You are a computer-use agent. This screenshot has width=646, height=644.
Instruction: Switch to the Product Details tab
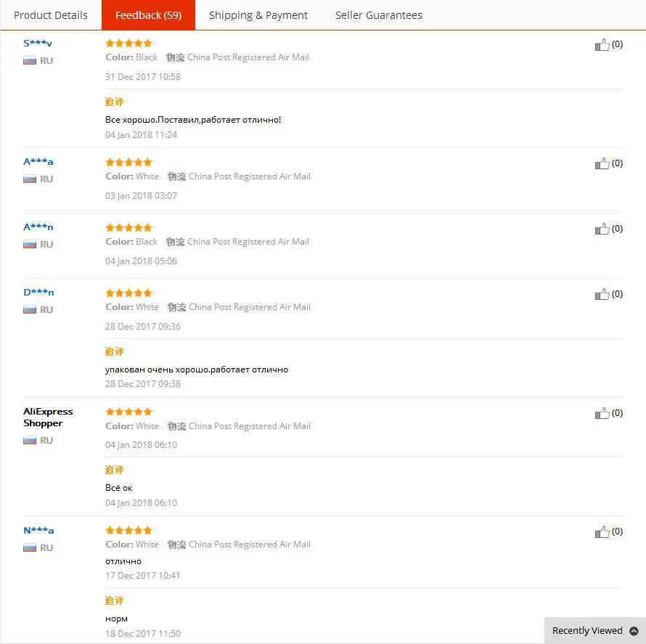51,15
